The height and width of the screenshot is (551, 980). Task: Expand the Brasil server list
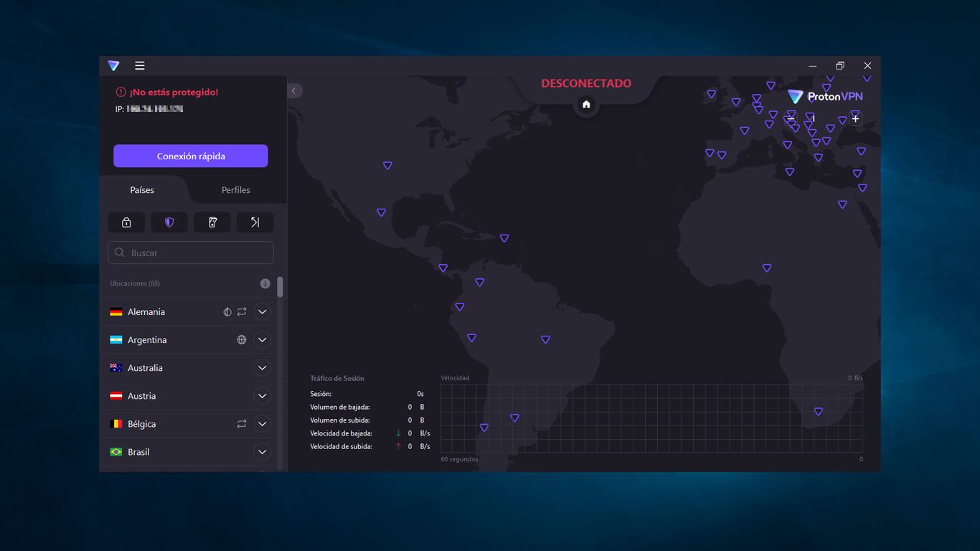(x=263, y=452)
